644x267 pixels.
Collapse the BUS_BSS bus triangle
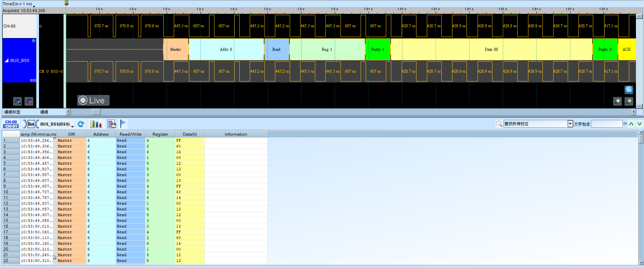(7, 61)
